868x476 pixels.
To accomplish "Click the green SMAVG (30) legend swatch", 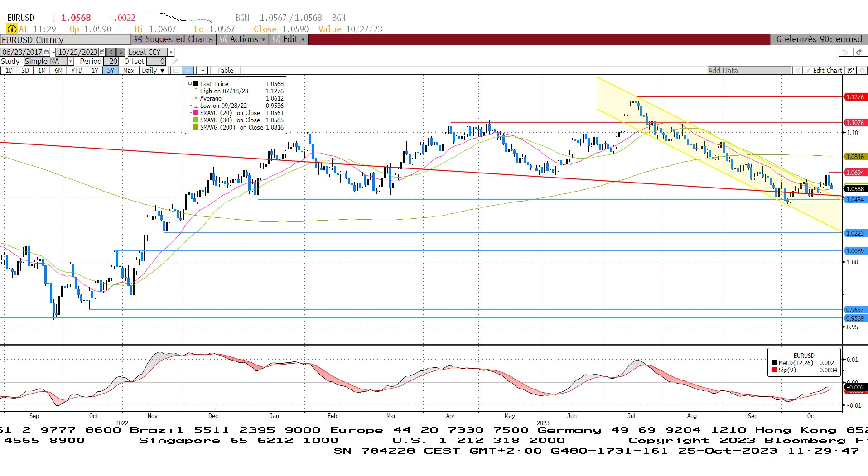I will tap(196, 120).
